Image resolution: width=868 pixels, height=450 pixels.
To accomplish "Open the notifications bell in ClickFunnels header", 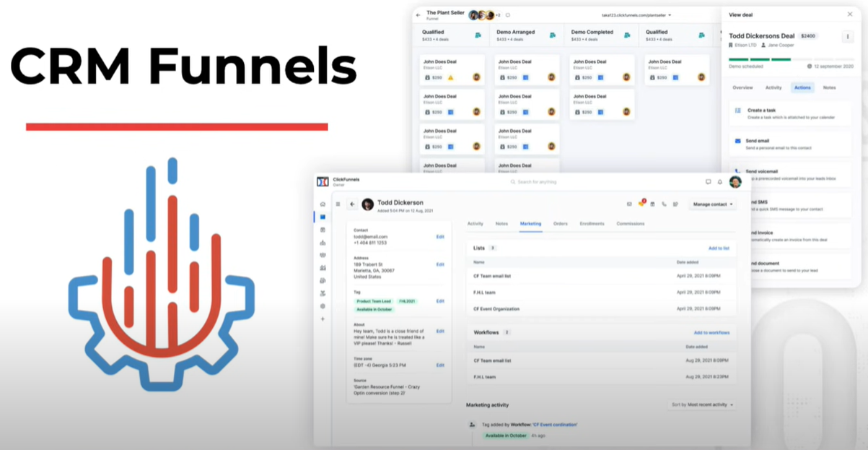I will [719, 182].
